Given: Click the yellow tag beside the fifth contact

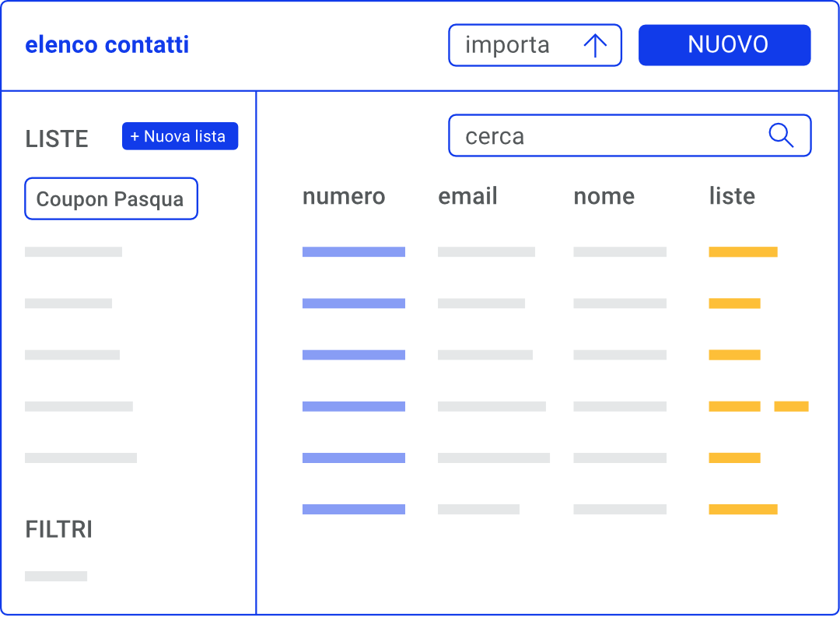Looking at the screenshot, I should (x=734, y=458).
